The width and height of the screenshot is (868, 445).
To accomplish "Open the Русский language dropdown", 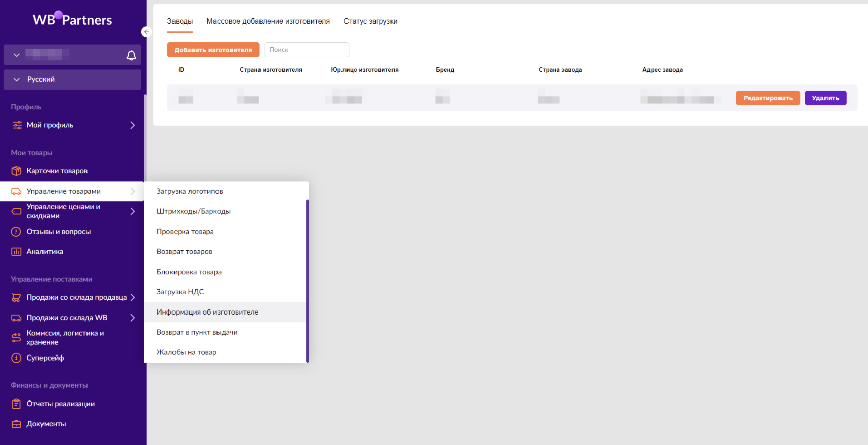I will point(72,79).
